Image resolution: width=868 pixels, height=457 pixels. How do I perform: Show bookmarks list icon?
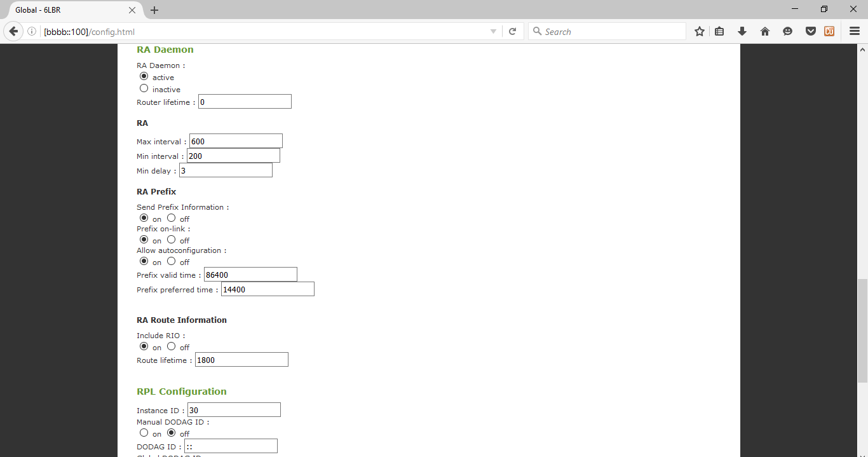719,31
